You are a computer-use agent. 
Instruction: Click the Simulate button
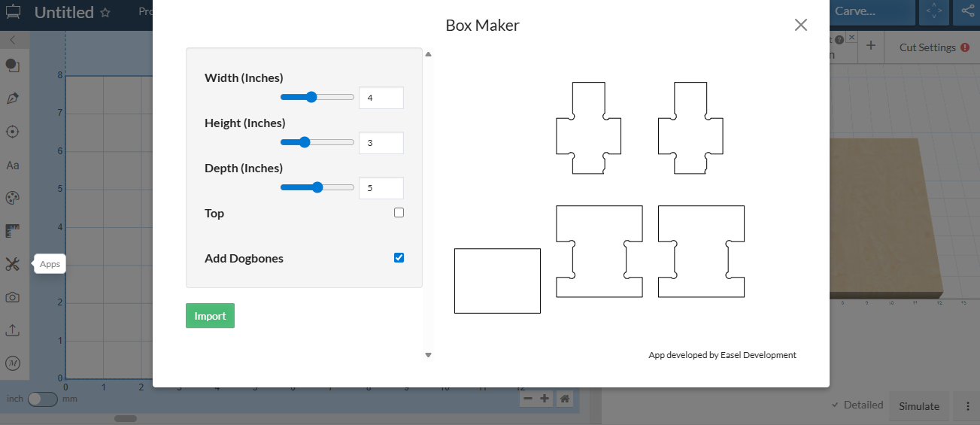pyautogui.click(x=918, y=406)
